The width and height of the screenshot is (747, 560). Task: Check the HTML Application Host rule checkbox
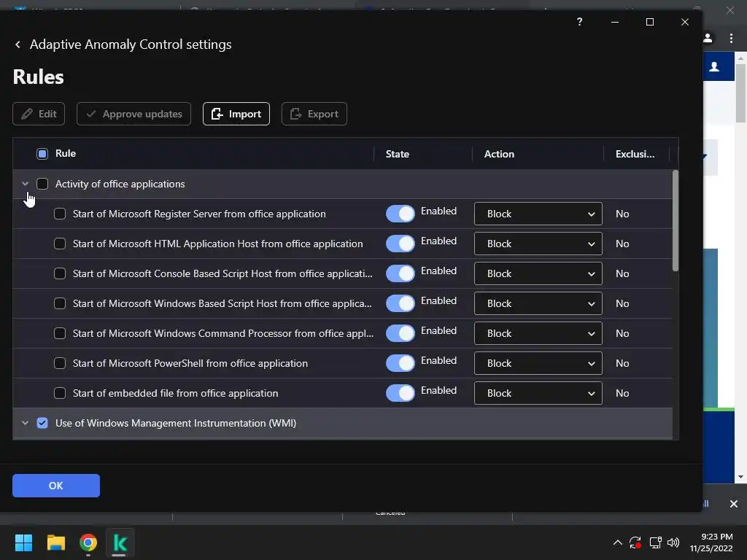click(x=60, y=244)
